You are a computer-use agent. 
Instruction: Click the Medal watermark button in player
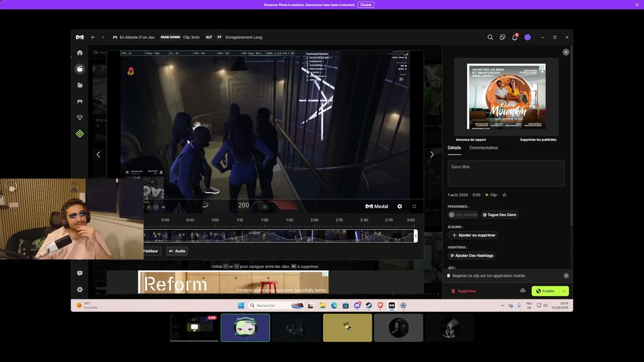click(377, 206)
